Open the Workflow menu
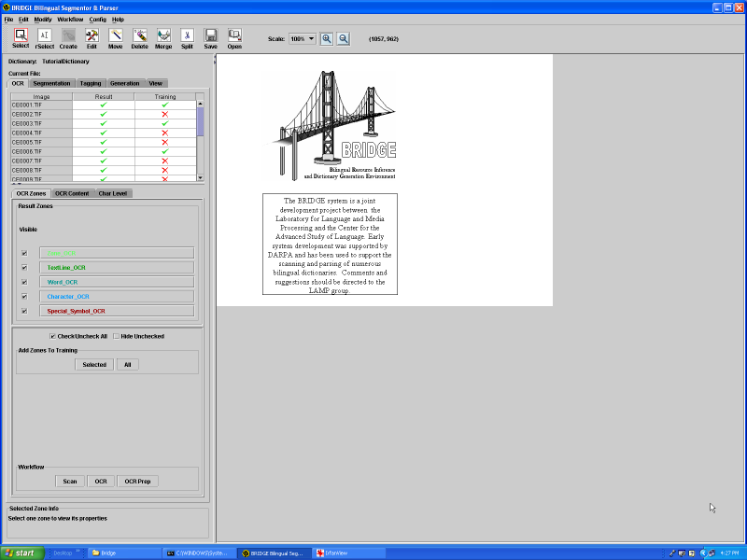This screenshot has width=747, height=560. 70,19
